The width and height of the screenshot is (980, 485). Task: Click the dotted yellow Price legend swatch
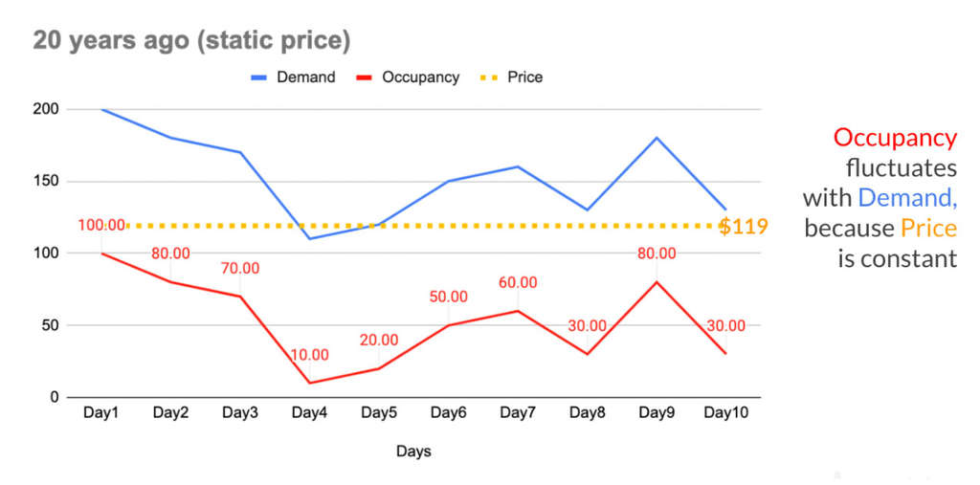point(487,77)
